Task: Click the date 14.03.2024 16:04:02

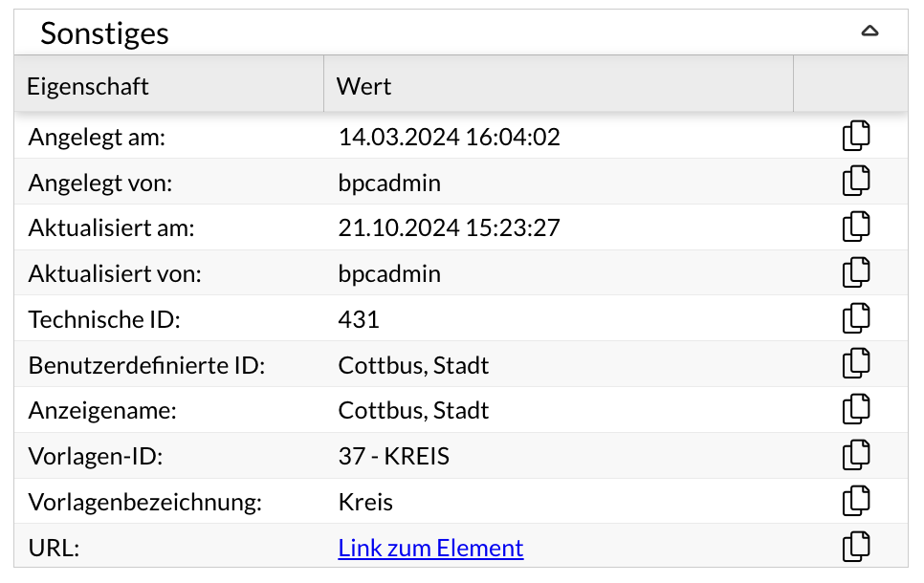Action: tap(449, 137)
